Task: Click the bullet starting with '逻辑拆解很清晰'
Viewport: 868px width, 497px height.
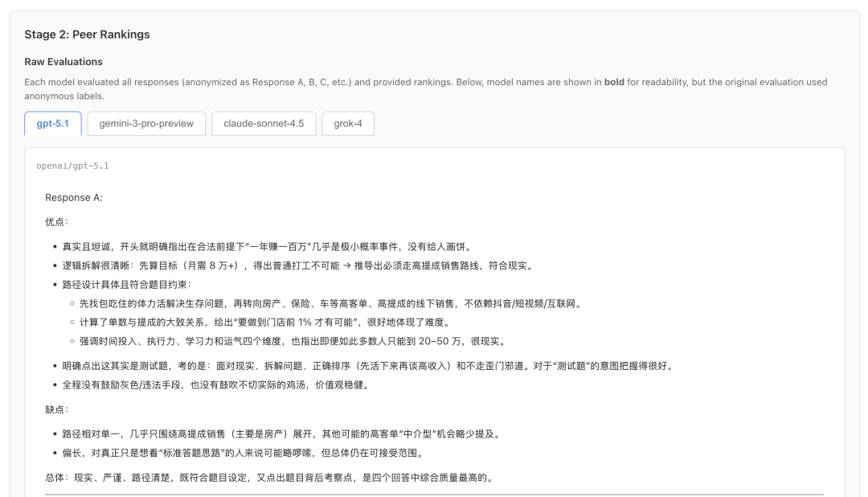Action: point(299,265)
